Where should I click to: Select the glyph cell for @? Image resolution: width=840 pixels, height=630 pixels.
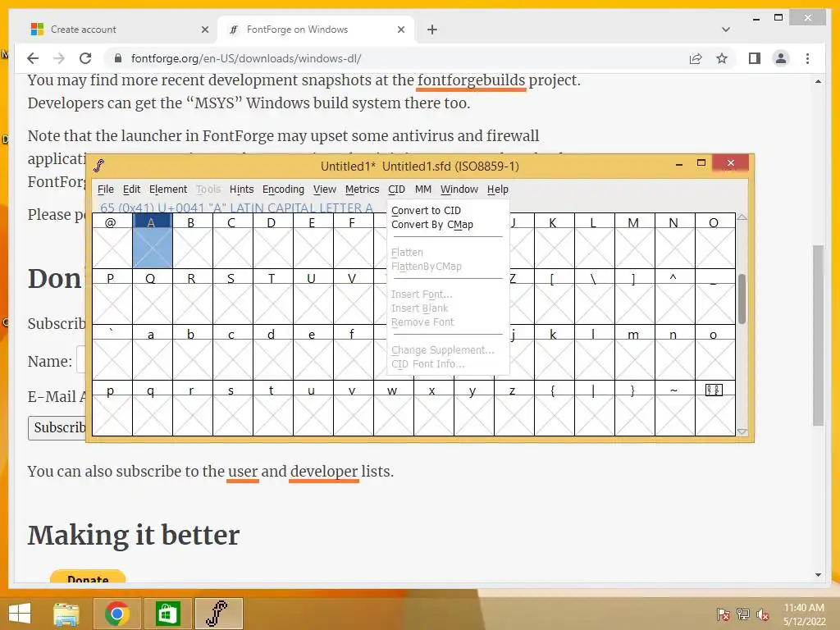[112, 240]
